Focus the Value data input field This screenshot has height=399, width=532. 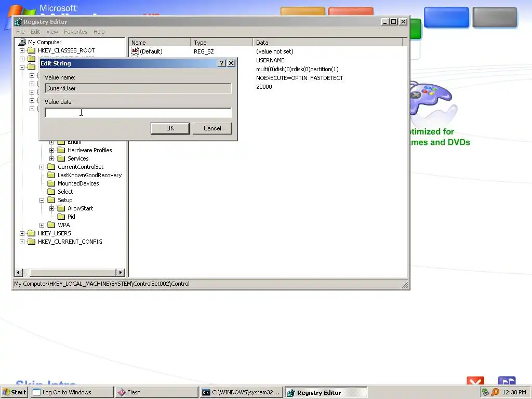[138, 112]
